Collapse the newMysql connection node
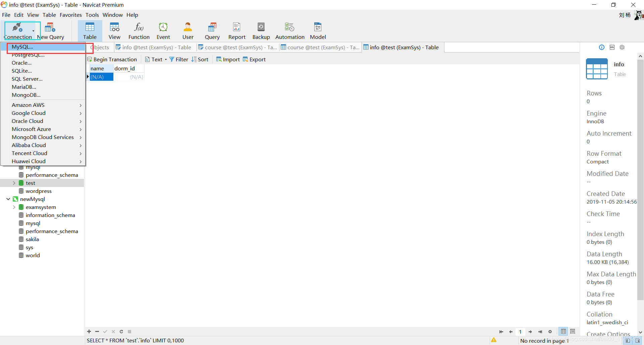The image size is (644, 345). click(x=8, y=199)
